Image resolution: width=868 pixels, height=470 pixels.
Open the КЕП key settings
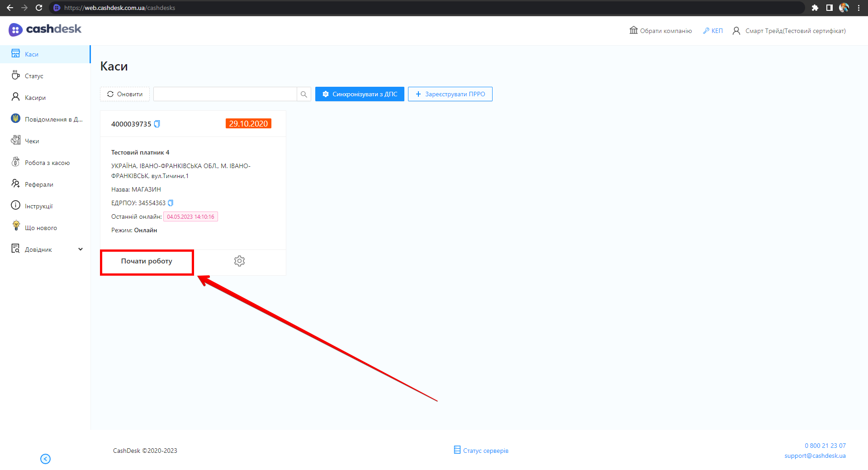pos(713,31)
